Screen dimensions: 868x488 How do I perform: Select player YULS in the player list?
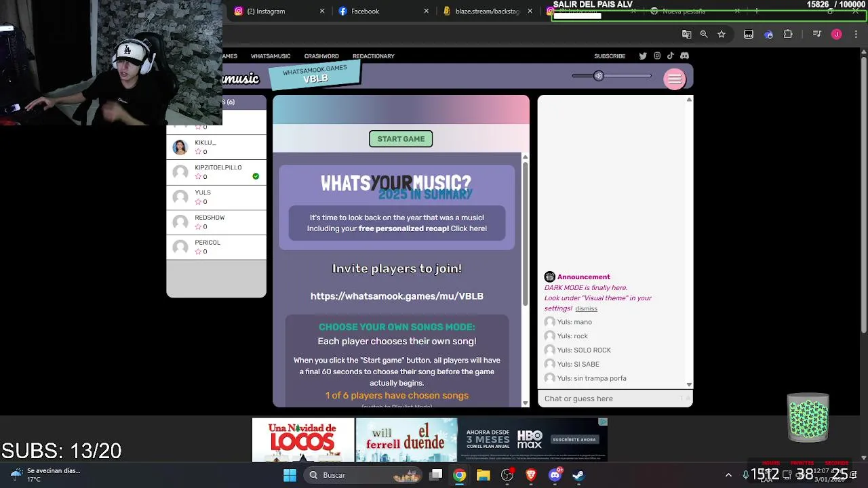[x=216, y=197]
